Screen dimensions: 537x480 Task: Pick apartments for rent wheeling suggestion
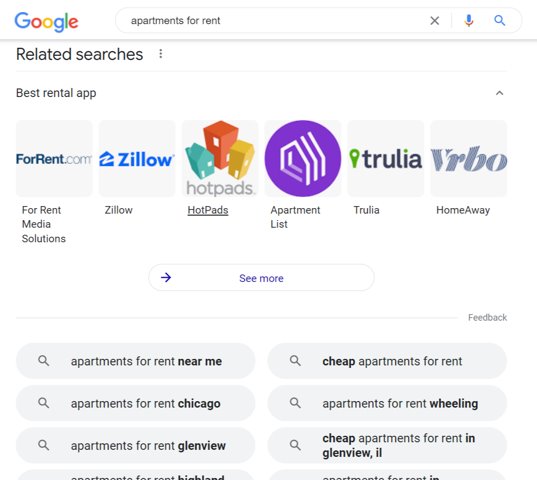[387, 403]
